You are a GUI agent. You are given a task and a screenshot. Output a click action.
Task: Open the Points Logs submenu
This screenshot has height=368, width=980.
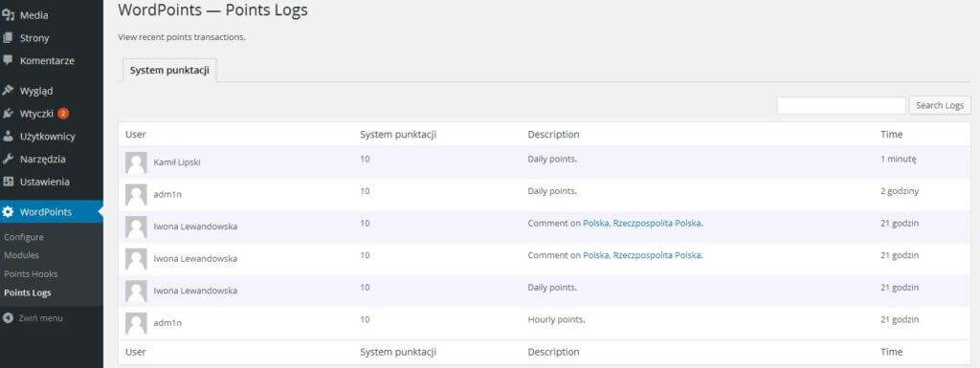click(x=28, y=292)
